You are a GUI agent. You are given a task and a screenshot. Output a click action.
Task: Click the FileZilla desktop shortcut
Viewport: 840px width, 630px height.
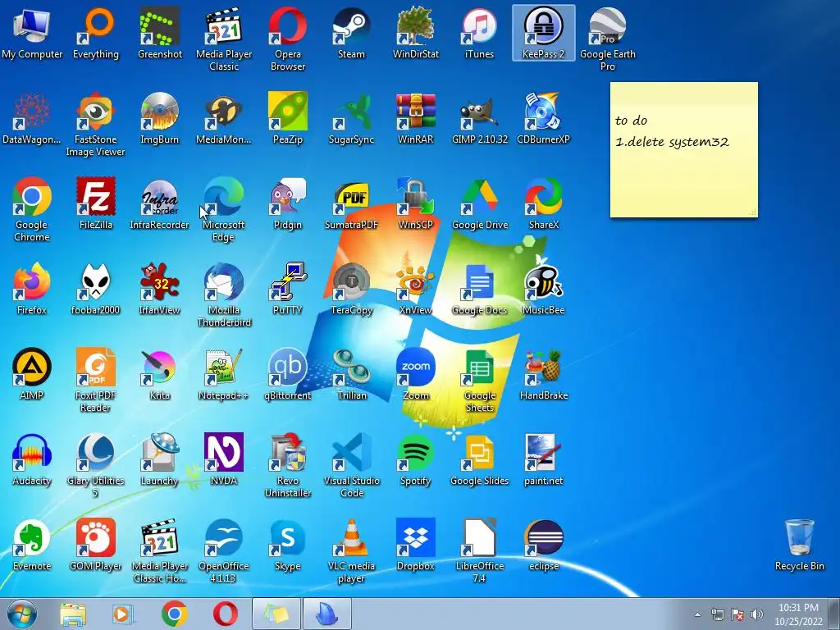click(x=95, y=203)
